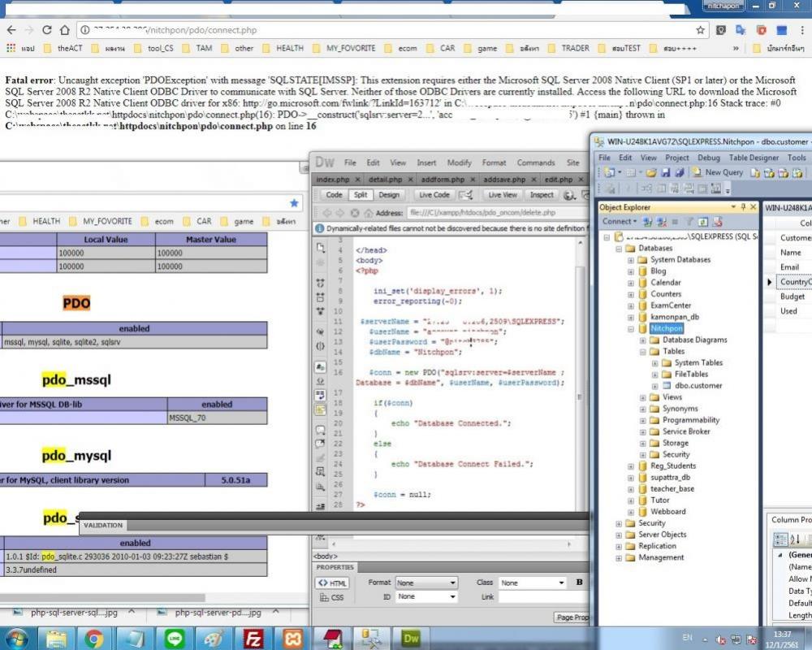Close the index.php tab
This screenshot has width=812, height=650.
(357, 180)
